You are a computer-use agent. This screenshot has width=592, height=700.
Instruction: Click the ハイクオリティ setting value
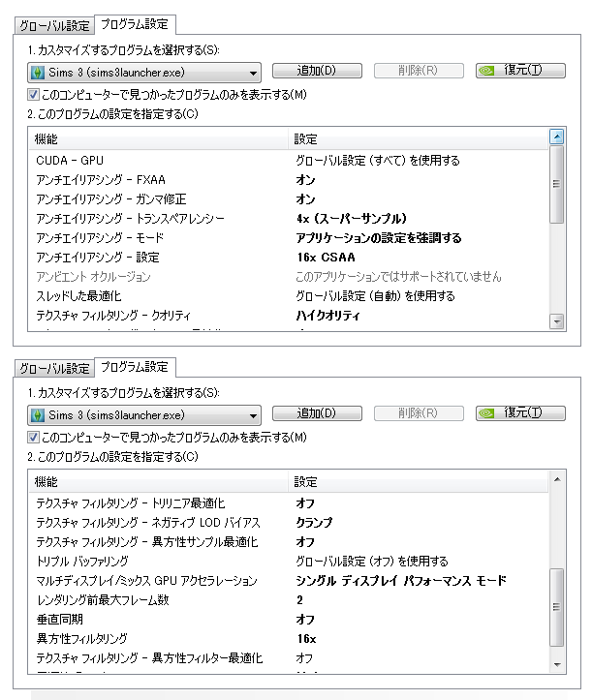click(327, 316)
